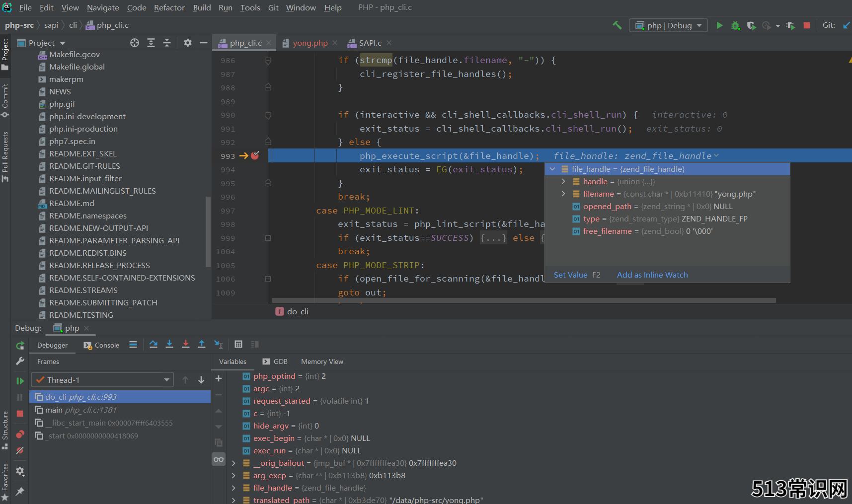Viewport: 852px width, 504px height.
Task: Open Project panel settings gear
Action: [x=187, y=43]
